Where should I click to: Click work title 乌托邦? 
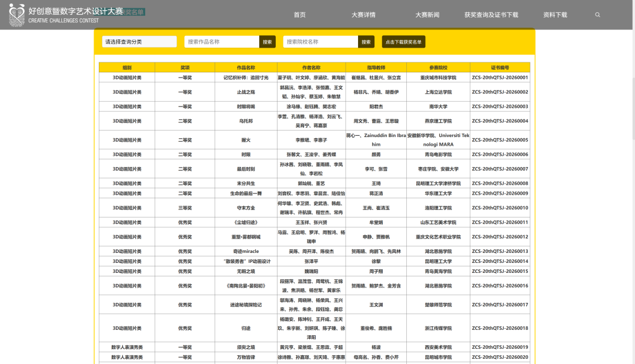[246, 121]
